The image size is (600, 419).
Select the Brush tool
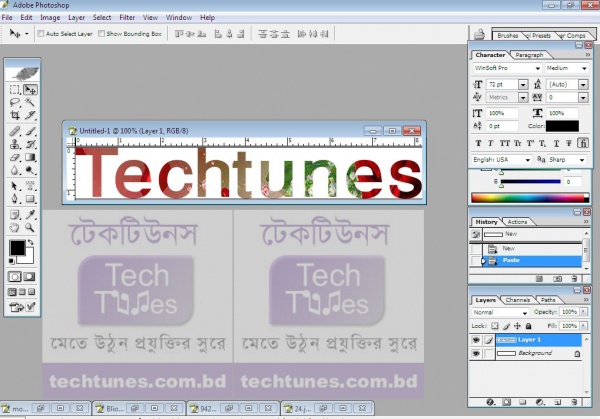(30, 131)
